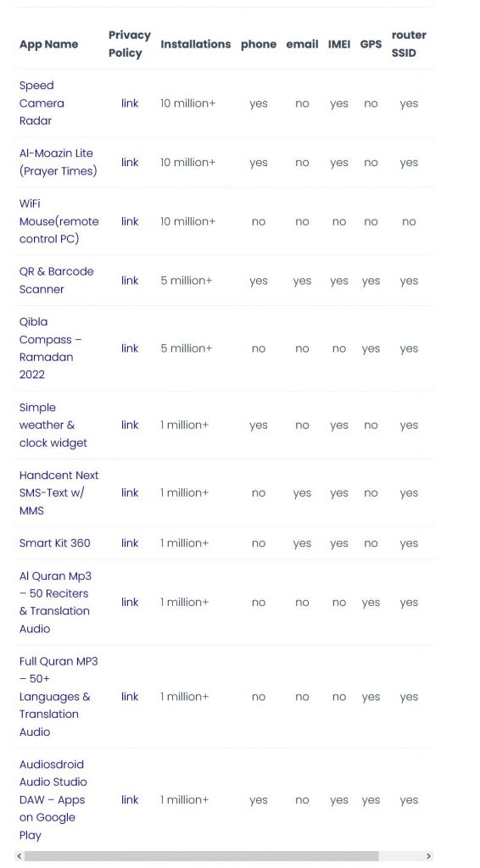Open Simple weather & clock widget link
The image size is (480, 868).
pos(130,425)
